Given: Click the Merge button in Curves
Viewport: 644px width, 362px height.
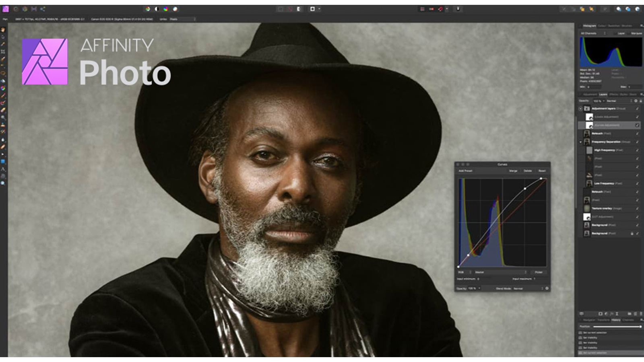Looking at the screenshot, I should [x=513, y=171].
